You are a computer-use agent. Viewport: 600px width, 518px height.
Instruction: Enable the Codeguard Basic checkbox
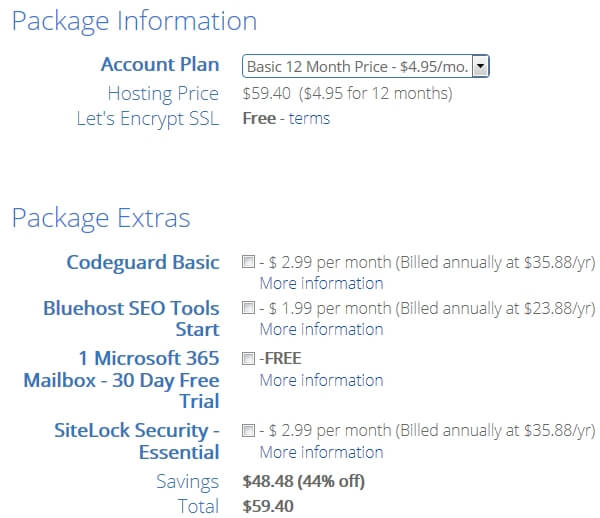[248, 262]
